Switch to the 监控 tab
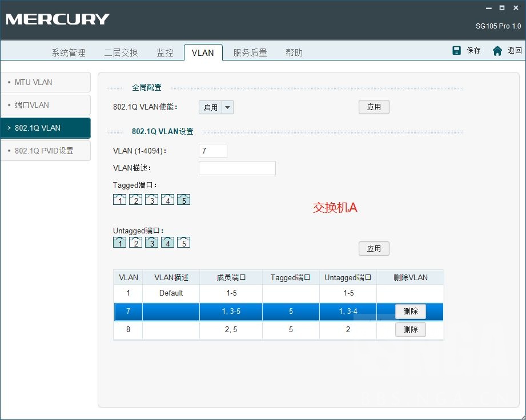Viewport: 526px width, 420px height. 165,52
